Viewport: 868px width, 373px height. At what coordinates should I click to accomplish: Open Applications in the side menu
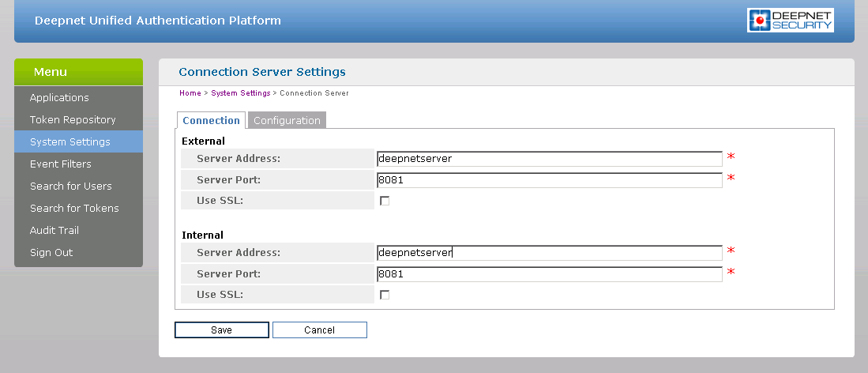click(x=59, y=98)
